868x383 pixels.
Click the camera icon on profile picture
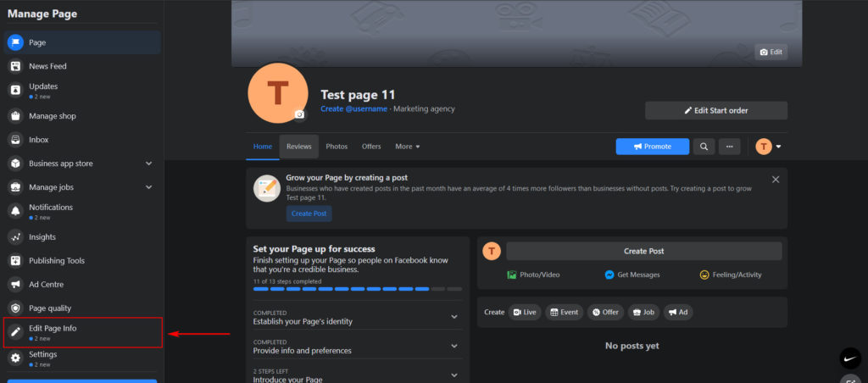pos(299,114)
